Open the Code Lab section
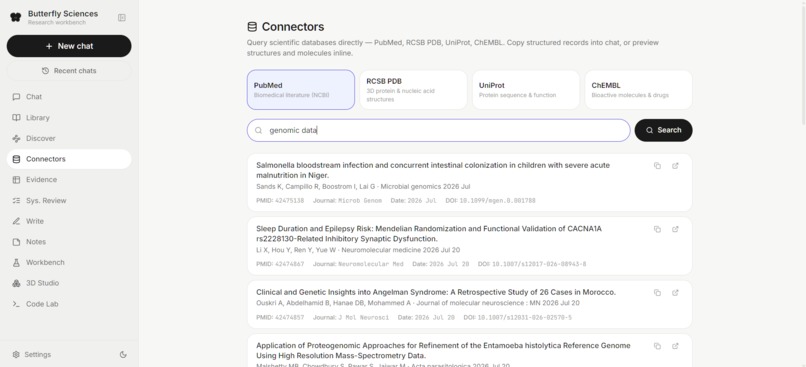The height and width of the screenshot is (367, 806). click(69, 304)
